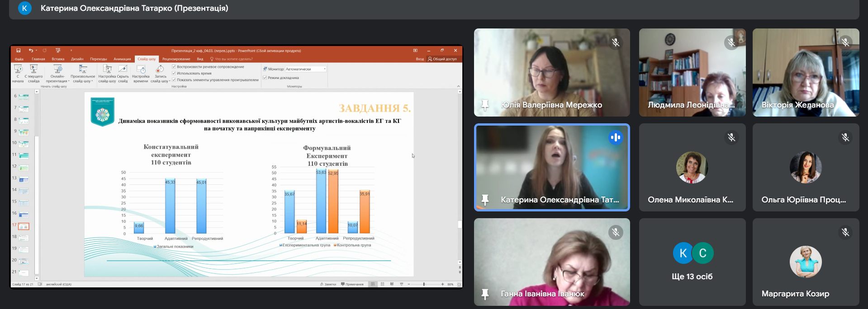868x309 pixels.
Task: Click 'Заметки' button in status bar
Action: coord(328,284)
